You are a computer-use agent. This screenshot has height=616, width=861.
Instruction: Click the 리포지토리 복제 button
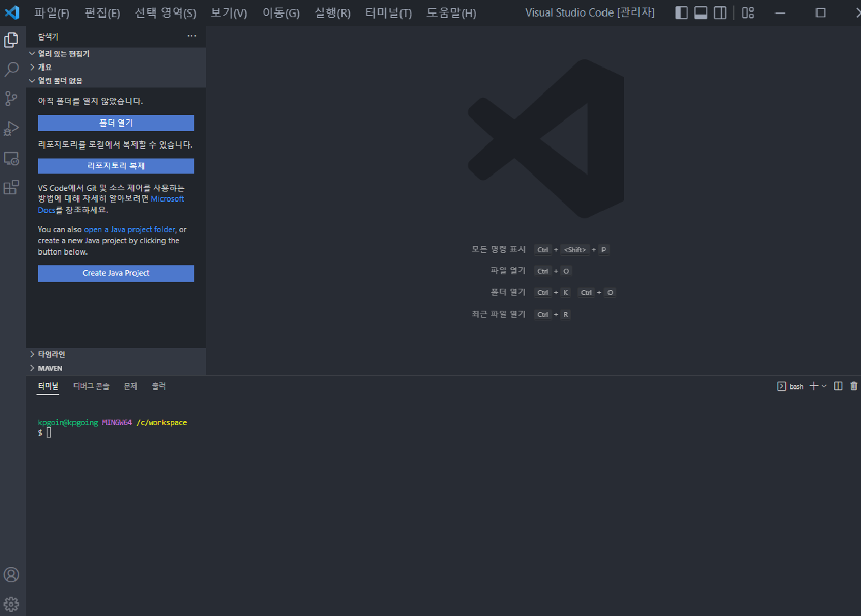click(x=116, y=166)
